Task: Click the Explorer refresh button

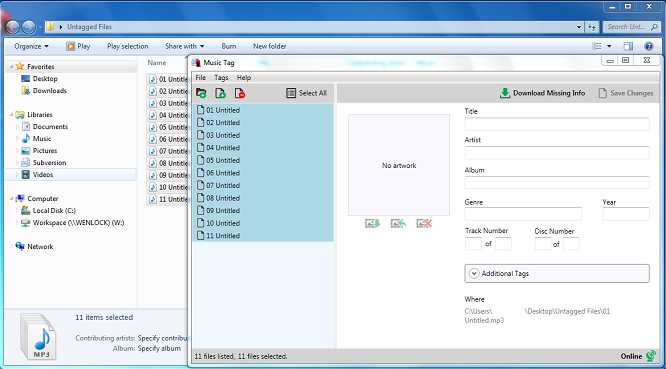Action: click(x=592, y=27)
